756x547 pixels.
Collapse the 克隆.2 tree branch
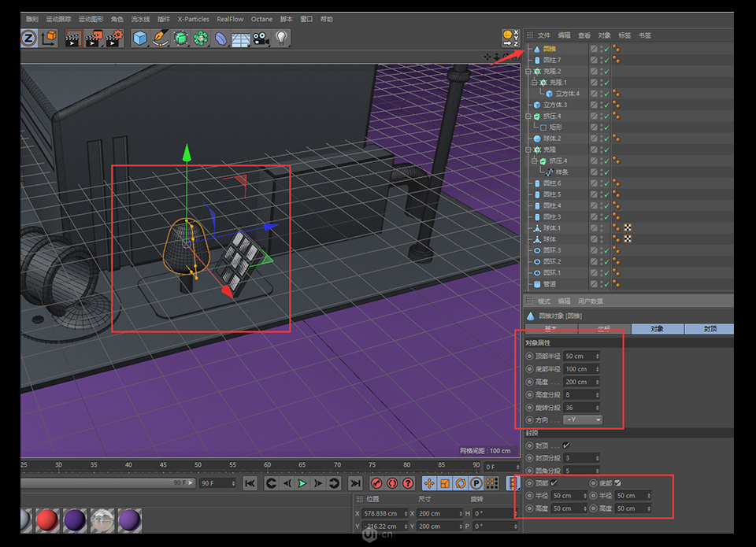pos(529,71)
